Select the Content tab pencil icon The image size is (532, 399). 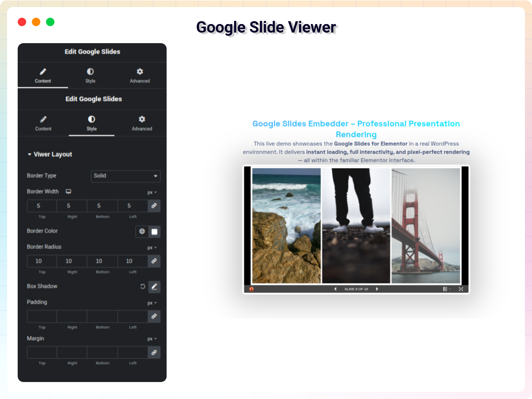tap(43, 71)
